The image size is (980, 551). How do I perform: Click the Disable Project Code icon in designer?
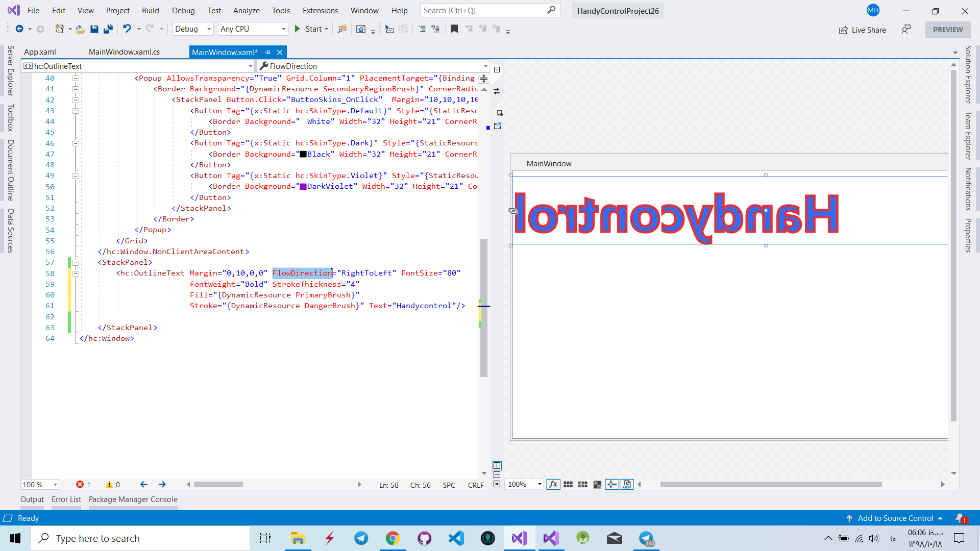(x=626, y=485)
